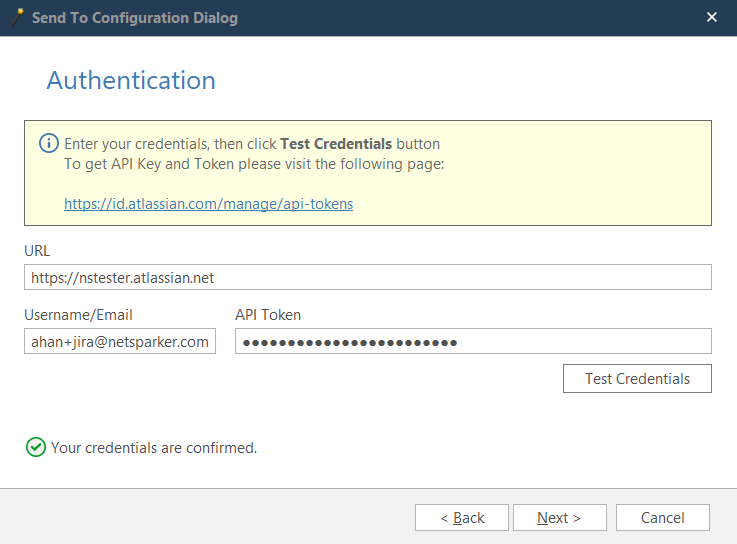Screen dimensions: 737x544
Task: Select the masked API Token field
Action: tap(473, 342)
